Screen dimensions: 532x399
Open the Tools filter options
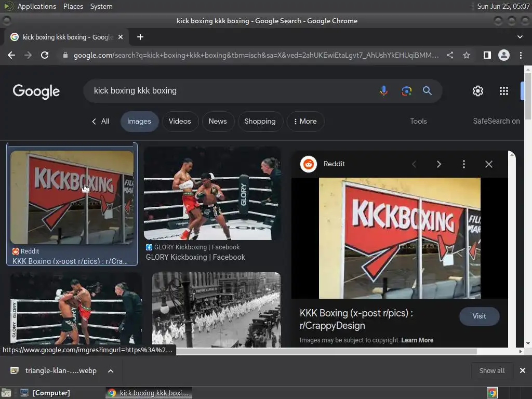coord(418,121)
